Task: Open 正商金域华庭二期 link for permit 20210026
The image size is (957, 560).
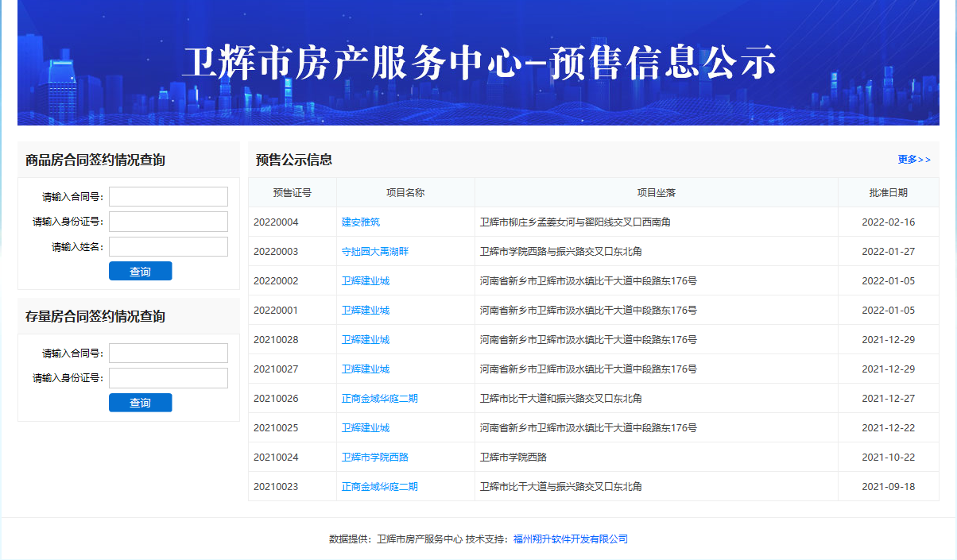Action: point(379,399)
